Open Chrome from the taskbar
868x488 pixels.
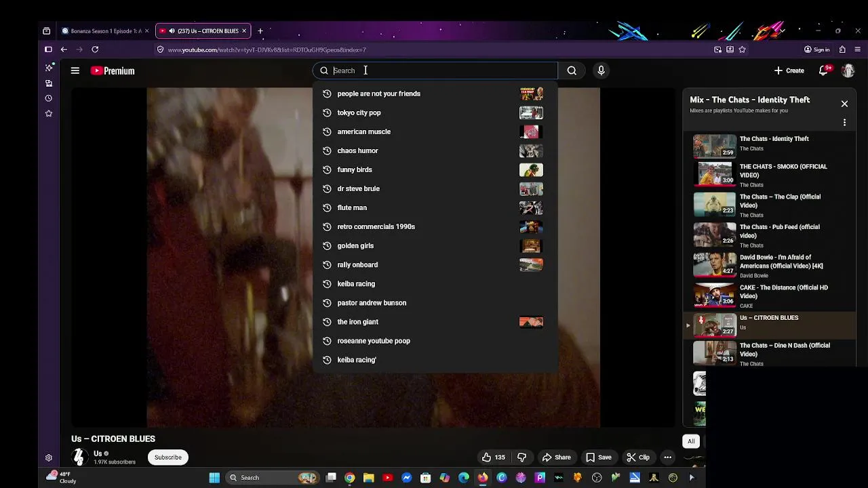click(x=350, y=478)
